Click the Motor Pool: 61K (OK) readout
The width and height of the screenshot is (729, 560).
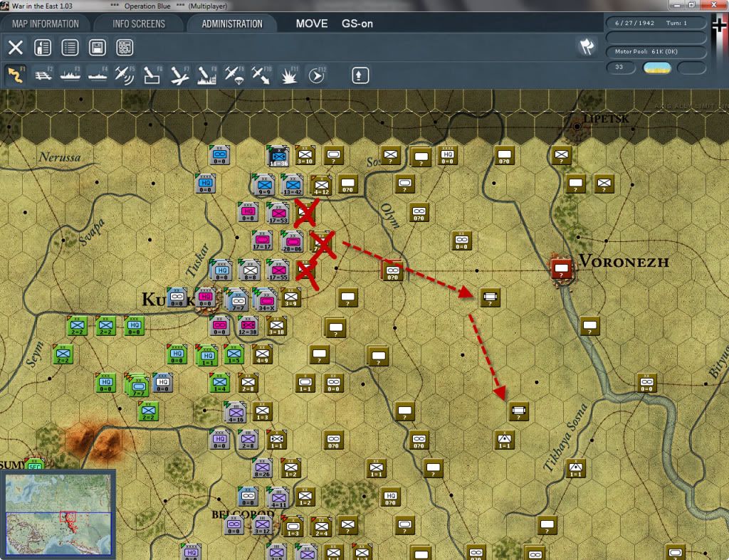pos(646,51)
